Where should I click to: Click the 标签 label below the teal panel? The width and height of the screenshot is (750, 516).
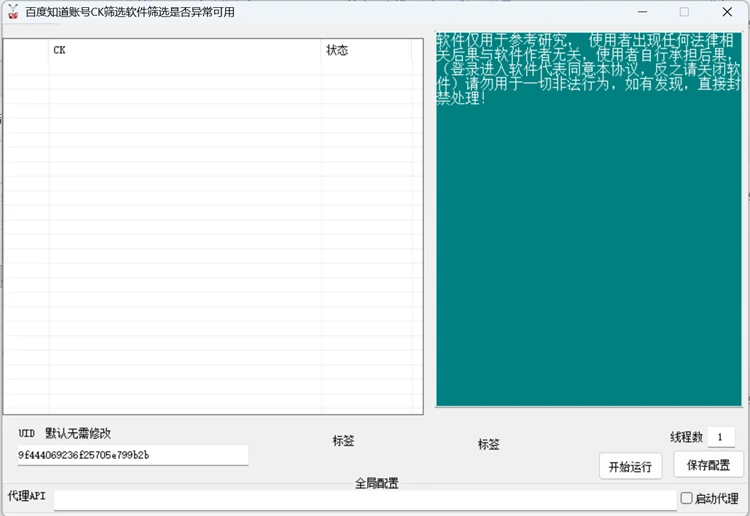[x=488, y=444]
